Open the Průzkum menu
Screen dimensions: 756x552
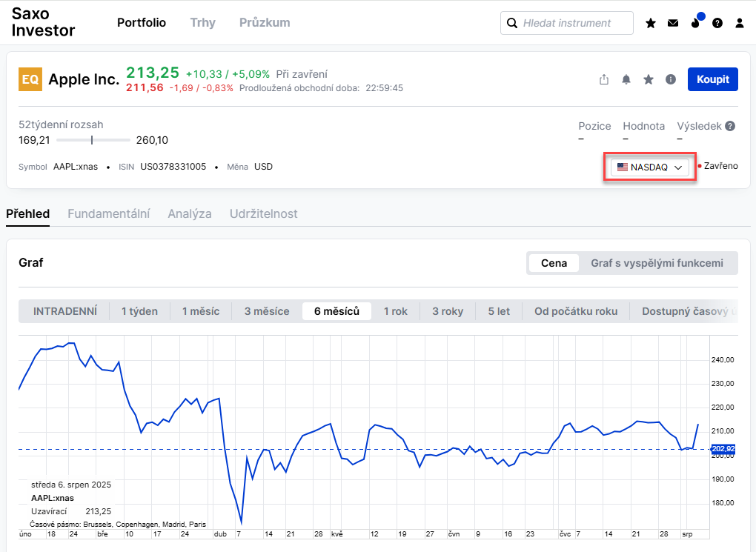(265, 23)
